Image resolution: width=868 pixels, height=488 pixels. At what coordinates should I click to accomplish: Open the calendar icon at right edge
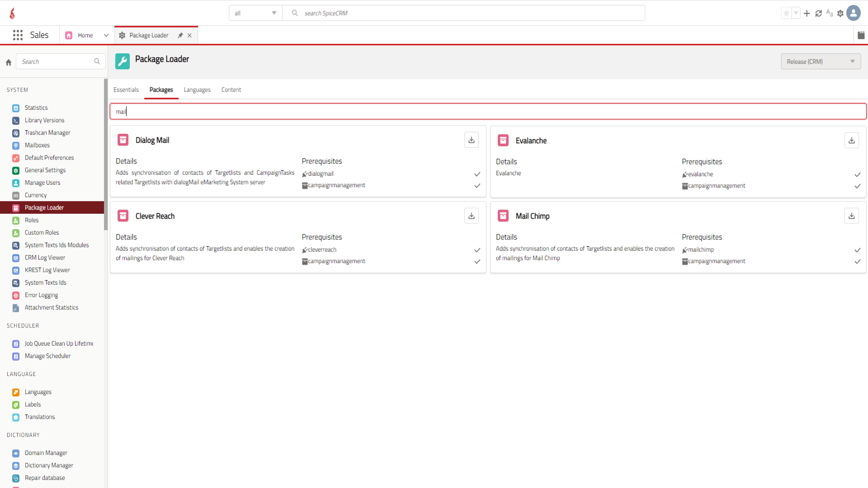click(x=861, y=35)
